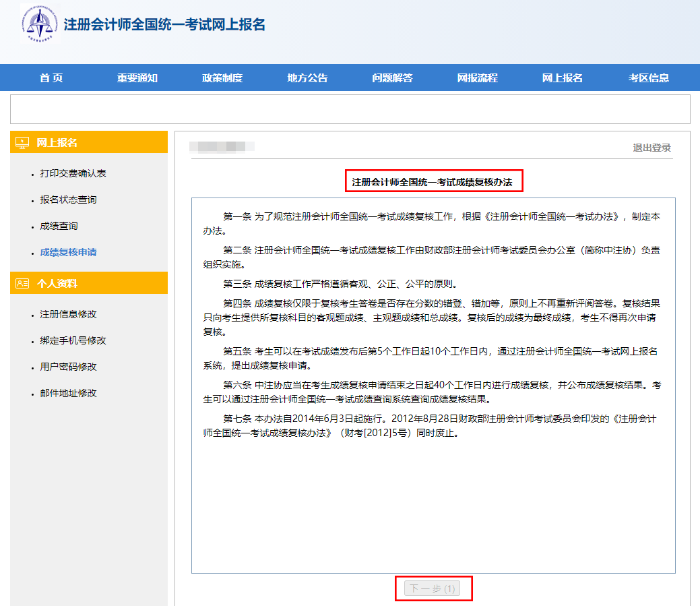Click 考区信息 in the nav bar
Viewport: 700px width, 606px height.
[648, 78]
